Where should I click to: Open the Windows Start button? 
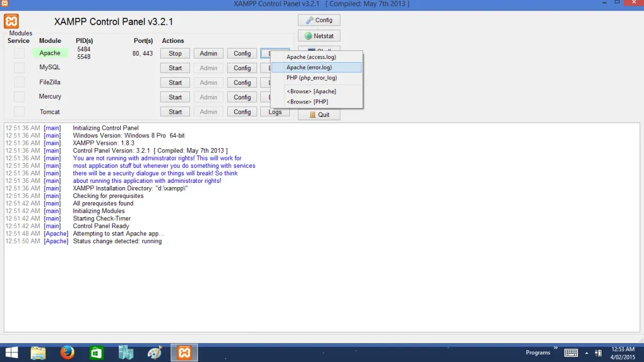(11, 352)
